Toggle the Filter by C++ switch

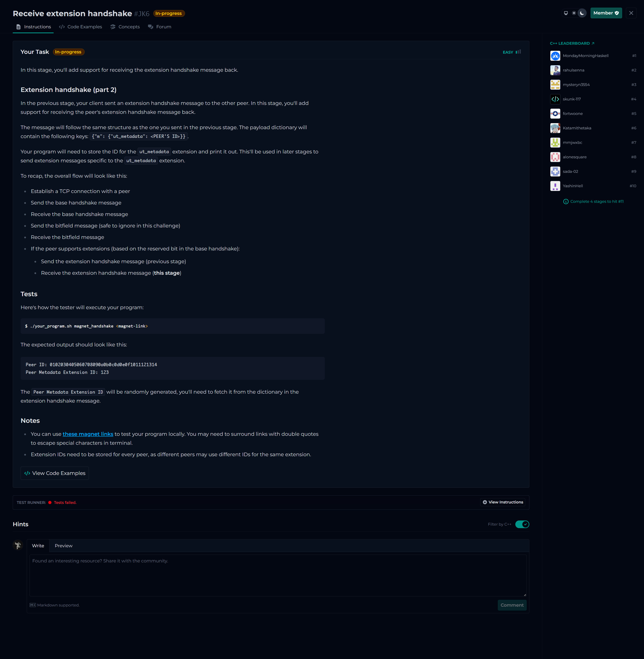tap(522, 524)
